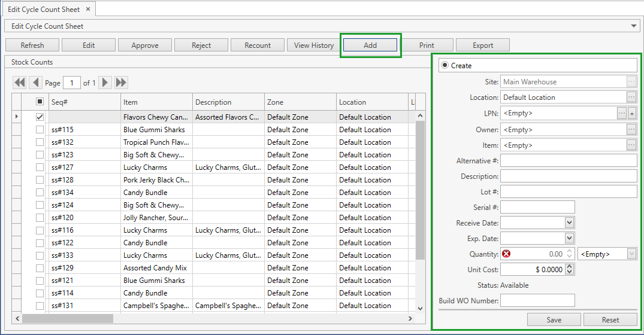The width and height of the screenshot is (644, 335).
Task: Expand the Exp. Date dropdown
Action: tap(569, 238)
